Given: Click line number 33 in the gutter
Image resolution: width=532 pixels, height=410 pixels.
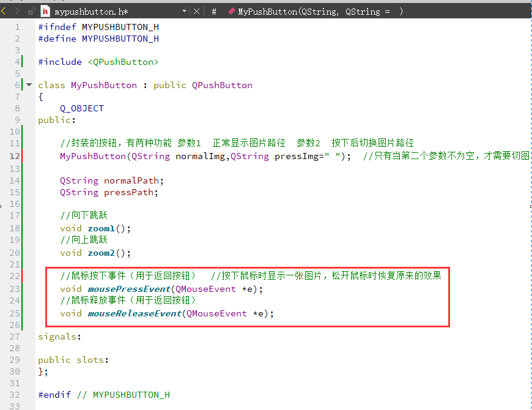Looking at the screenshot, I should [x=15, y=406].
